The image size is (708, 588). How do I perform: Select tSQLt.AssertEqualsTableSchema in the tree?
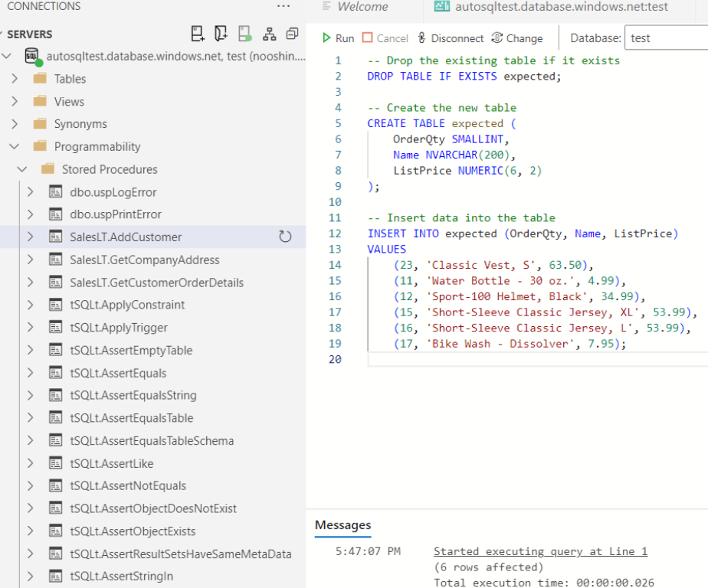coord(152,440)
